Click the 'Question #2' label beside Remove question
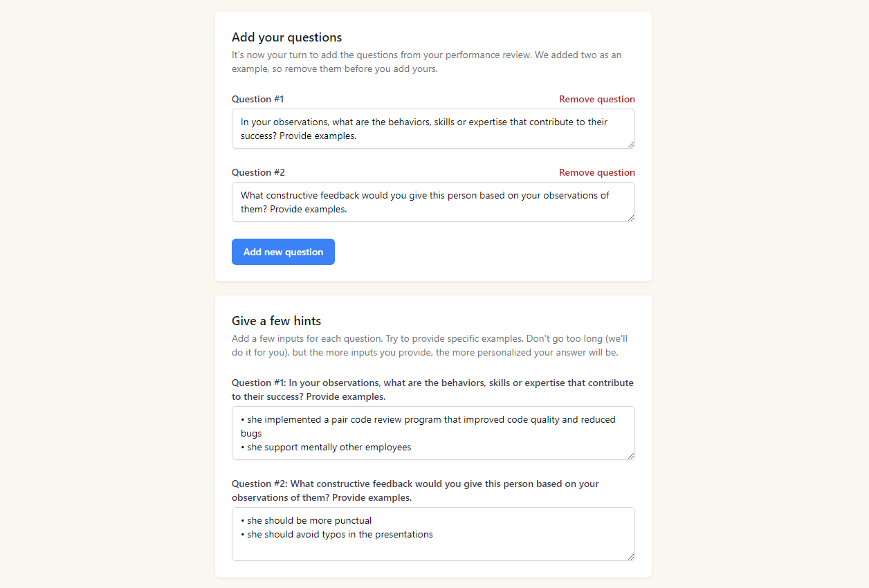 tap(258, 172)
